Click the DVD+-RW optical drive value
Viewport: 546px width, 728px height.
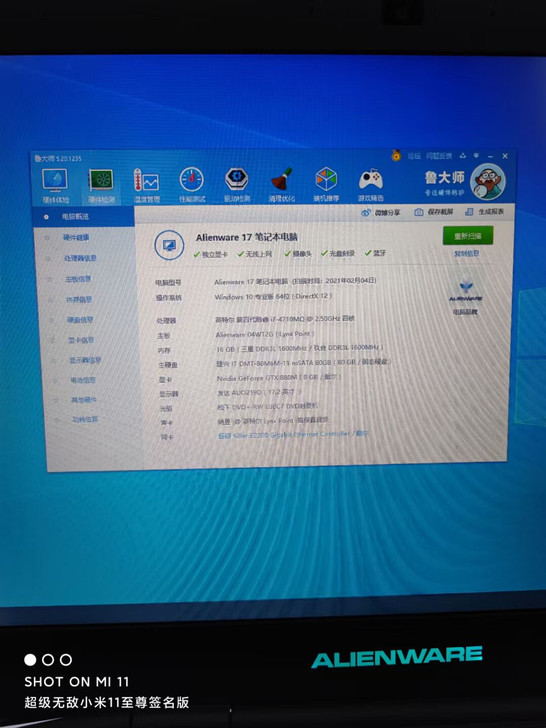point(268,406)
